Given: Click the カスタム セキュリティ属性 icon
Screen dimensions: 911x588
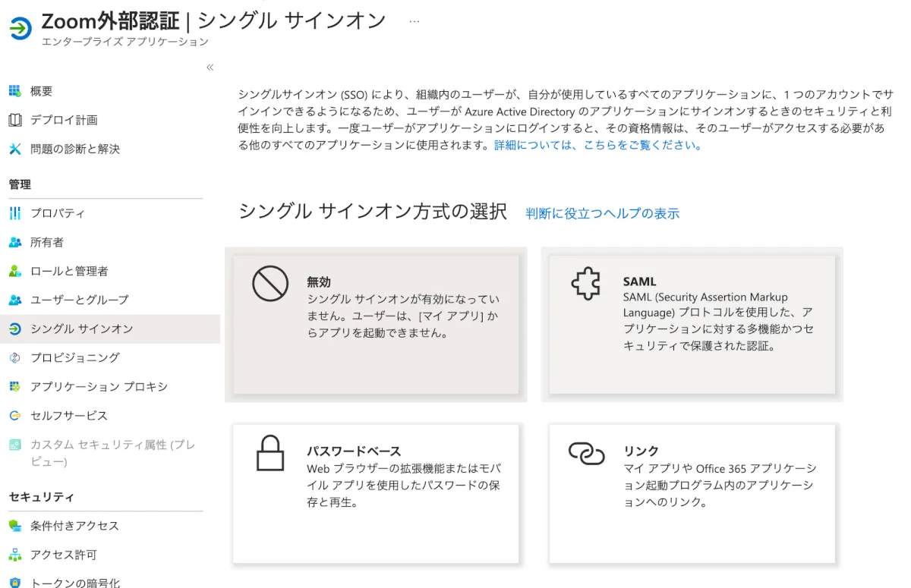Looking at the screenshot, I should (14, 445).
